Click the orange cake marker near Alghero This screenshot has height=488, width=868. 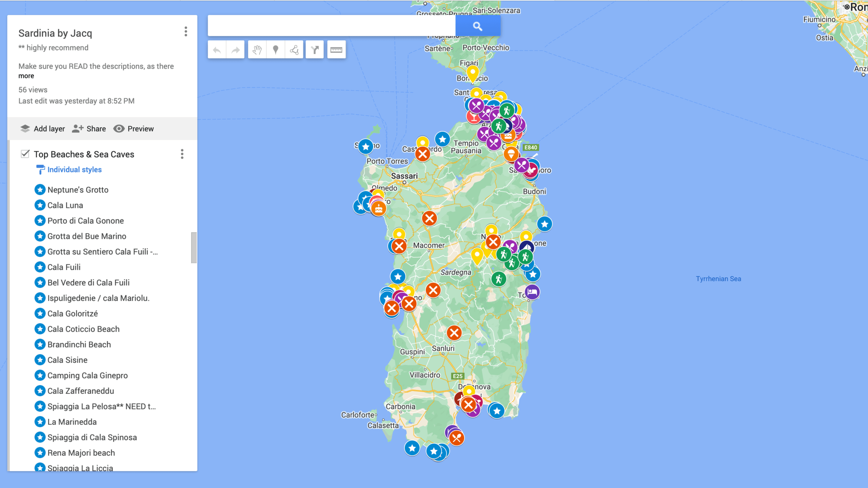point(378,209)
